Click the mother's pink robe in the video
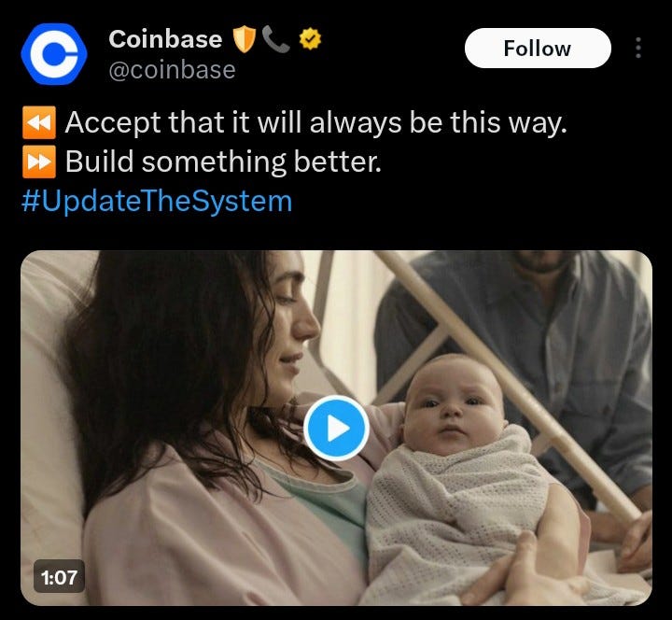 point(205,536)
